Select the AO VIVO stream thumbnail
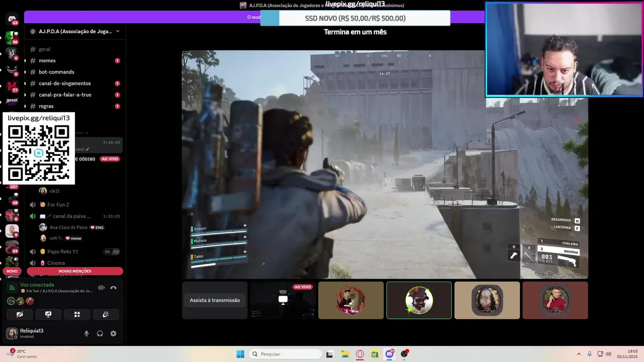This screenshot has width=644, height=362. tap(283, 300)
